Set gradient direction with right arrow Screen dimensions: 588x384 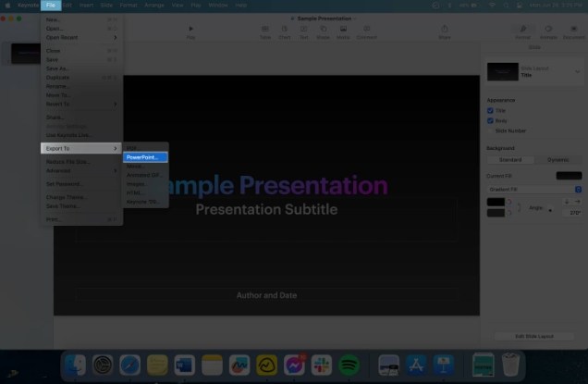pos(578,202)
